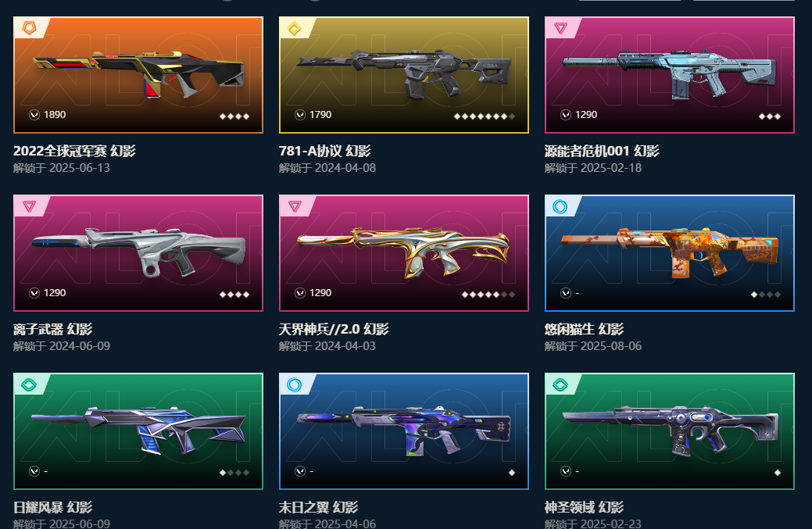This screenshot has height=529, width=812.
Task: Click the upgrade level diamonds on 日耀风暴 card
Action: 234,473
